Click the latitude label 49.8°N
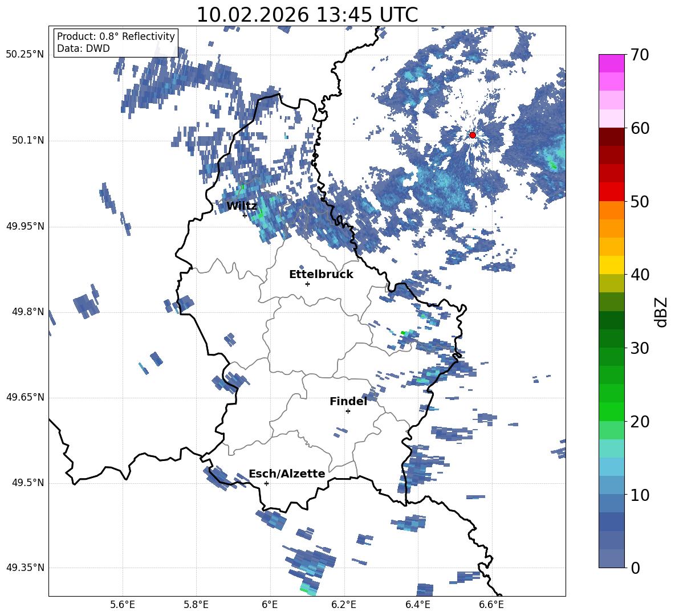The width and height of the screenshot is (675, 616). [27, 312]
